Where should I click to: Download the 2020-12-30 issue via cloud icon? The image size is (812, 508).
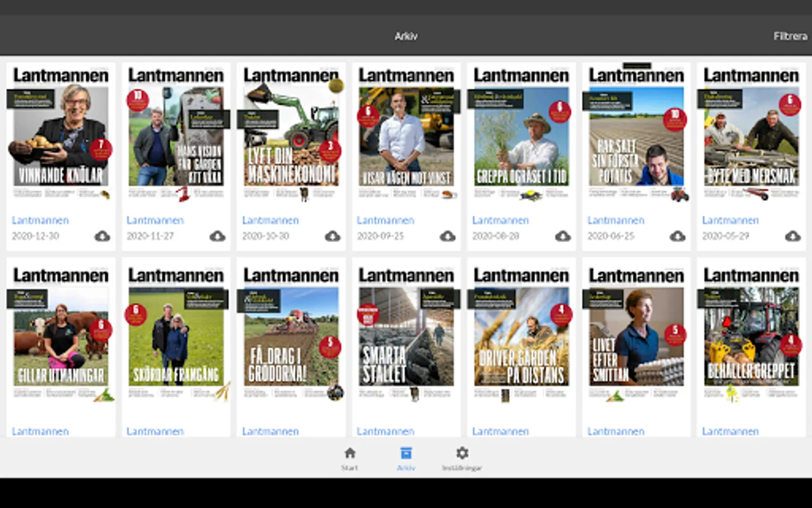point(102,236)
